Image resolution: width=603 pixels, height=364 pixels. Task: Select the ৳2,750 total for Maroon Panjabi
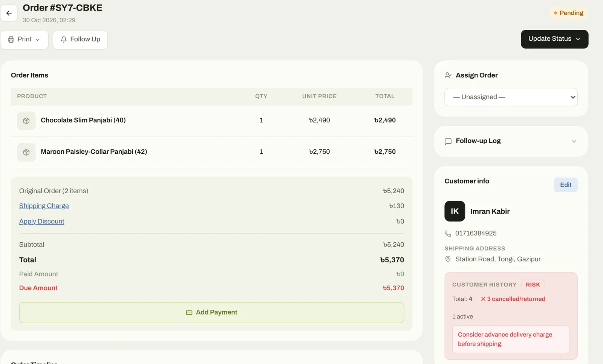(385, 151)
